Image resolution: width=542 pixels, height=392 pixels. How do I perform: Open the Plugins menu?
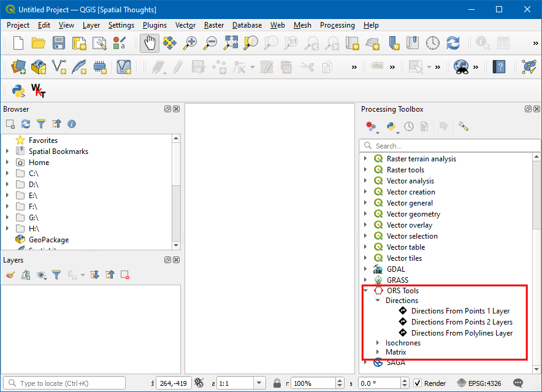click(x=155, y=25)
